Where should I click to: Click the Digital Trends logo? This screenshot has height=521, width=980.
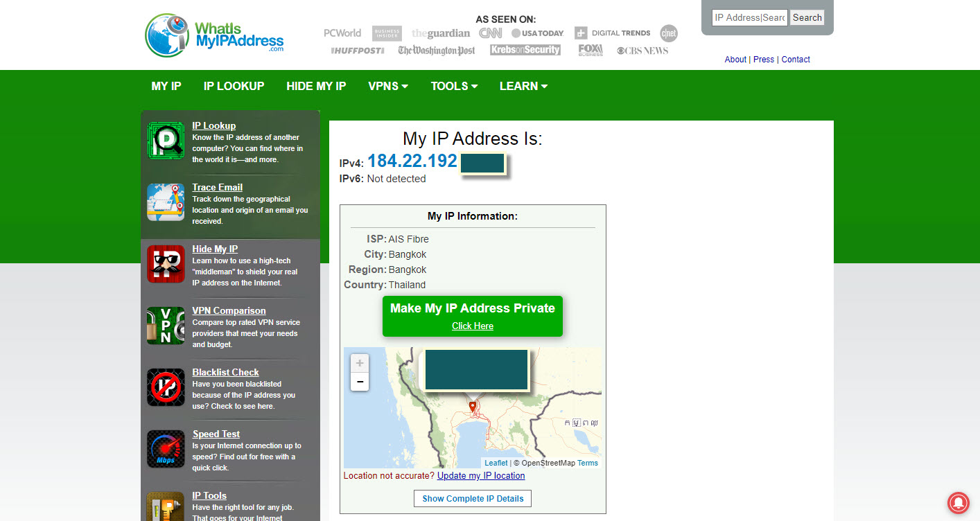(x=613, y=33)
